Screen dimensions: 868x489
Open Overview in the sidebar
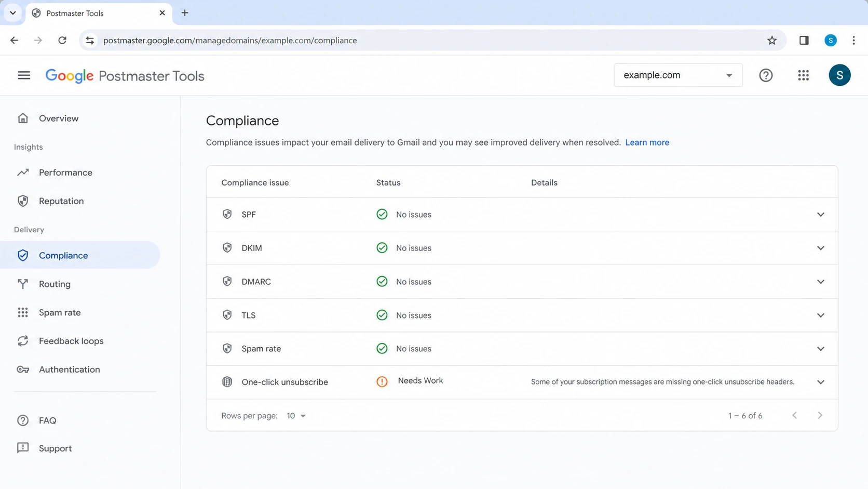tap(80, 118)
